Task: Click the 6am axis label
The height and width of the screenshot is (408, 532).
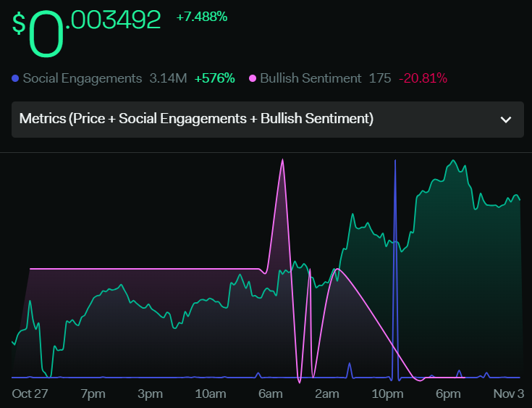Action: pyautogui.click(x=271, y=394)
